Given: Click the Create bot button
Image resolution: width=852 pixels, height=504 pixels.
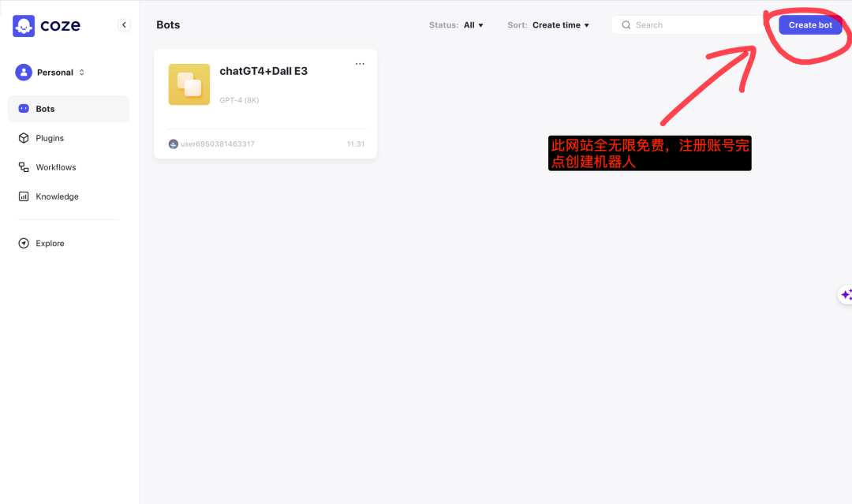Looking at the screenshot, I should (x=810, y=25).
